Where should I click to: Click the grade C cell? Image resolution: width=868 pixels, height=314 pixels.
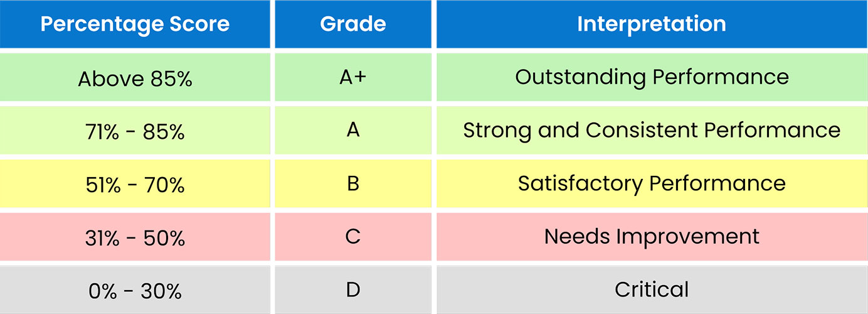353,237
